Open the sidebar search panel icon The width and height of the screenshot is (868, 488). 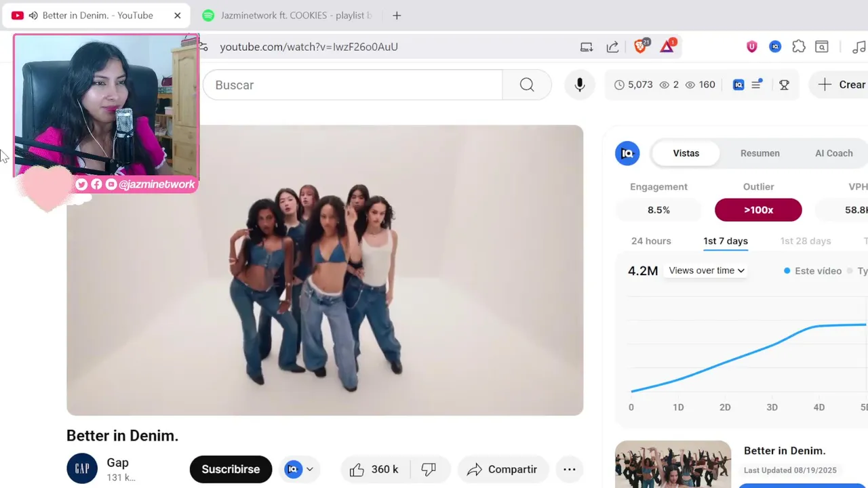[822, 47]
